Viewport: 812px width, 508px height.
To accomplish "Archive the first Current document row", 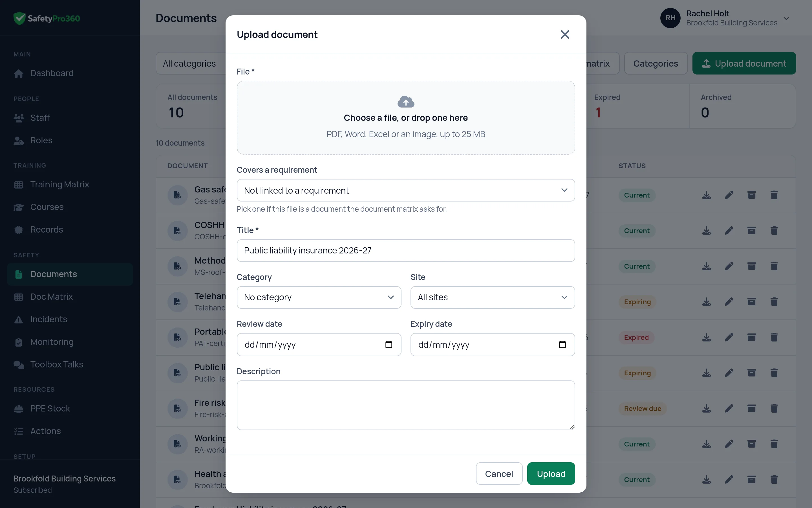I will pyautogui.click(x=751, y=195).
